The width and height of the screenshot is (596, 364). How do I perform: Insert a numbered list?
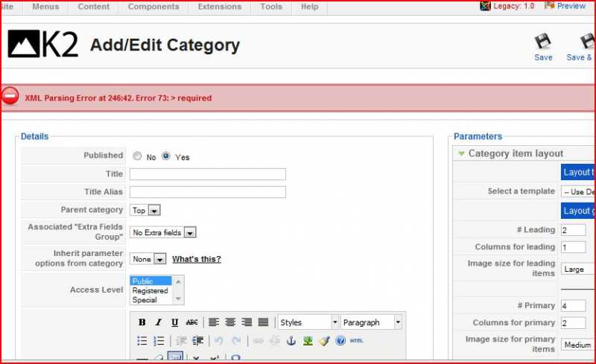[159, 340]
